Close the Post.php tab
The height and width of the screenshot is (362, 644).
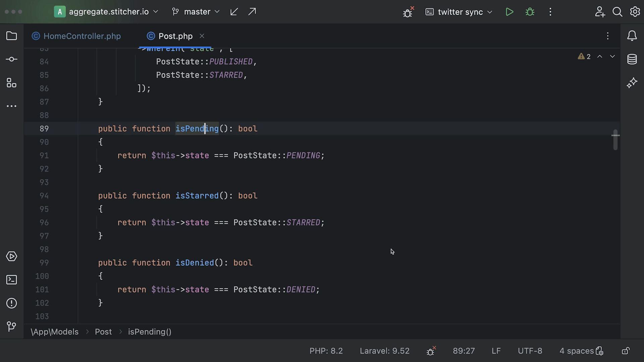pyautogui.click(x=202, y=36)
